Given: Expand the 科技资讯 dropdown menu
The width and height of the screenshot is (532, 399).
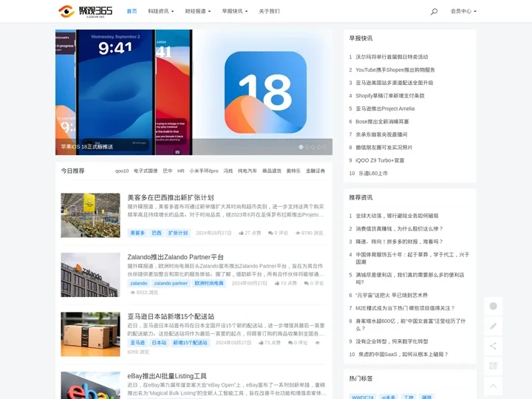Looking at the screenshot, I should [x=161, y=11].
